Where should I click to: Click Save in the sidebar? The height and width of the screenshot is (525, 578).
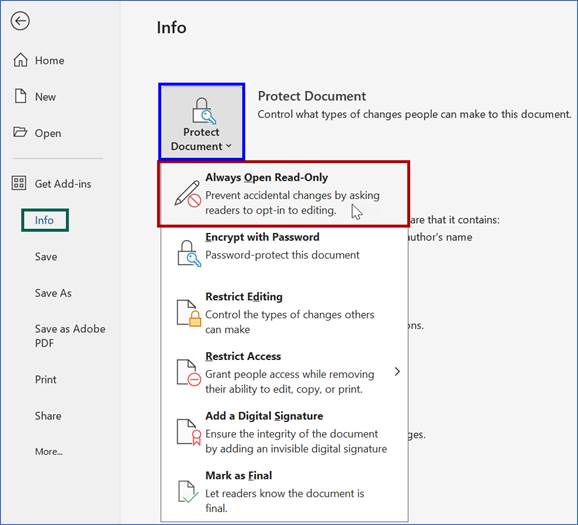pyautogui.click(x=46, y=257)
